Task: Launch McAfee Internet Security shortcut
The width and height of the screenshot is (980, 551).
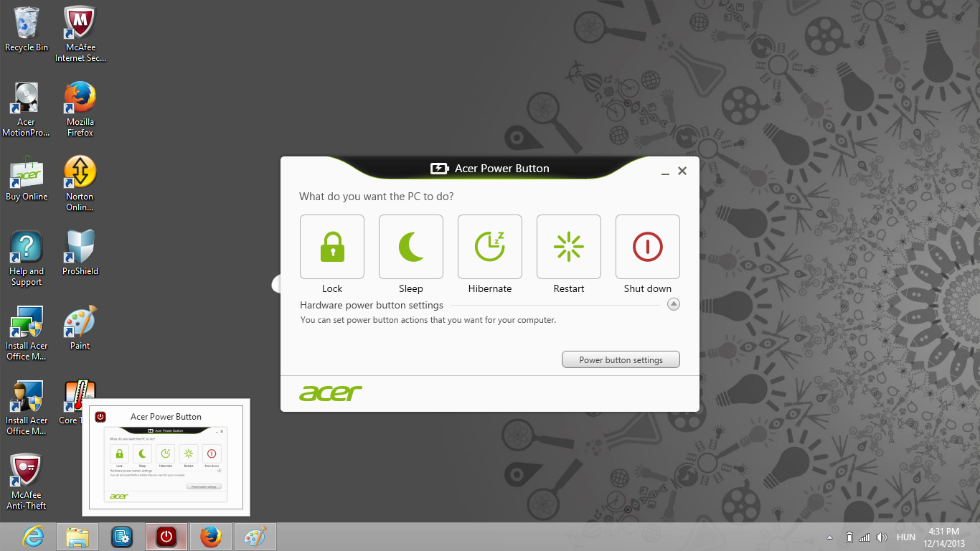Action: click(80, 34)
